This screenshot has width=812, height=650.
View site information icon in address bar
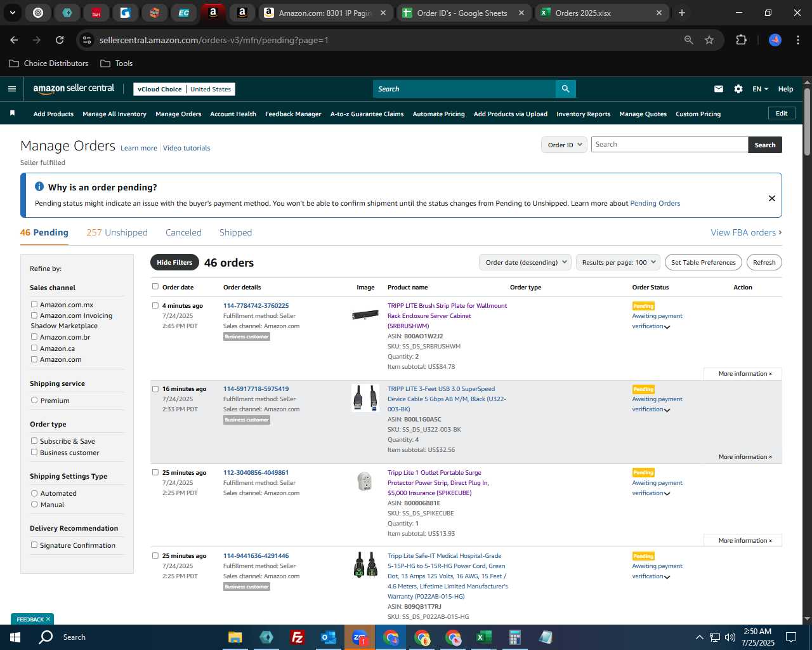87,40
